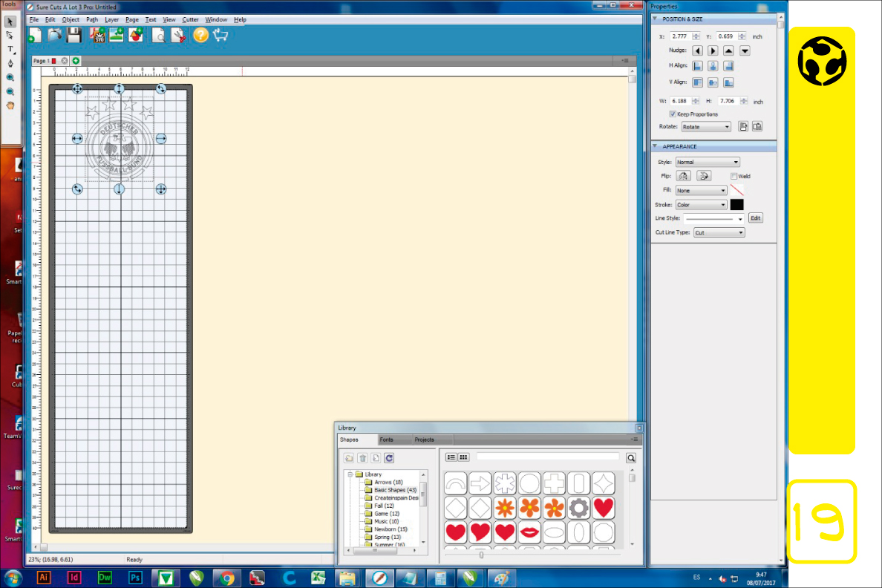Image resolution: width=882 pixels, height=588 pixels.
Task: Open the Fill dropdown set to None
Action: (702, 191)
